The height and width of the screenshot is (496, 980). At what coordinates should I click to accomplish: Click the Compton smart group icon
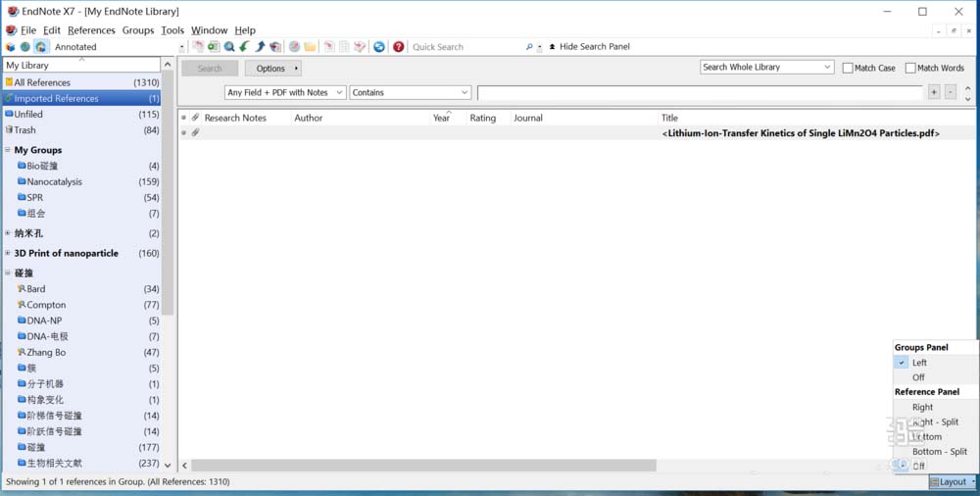[22, 305]
